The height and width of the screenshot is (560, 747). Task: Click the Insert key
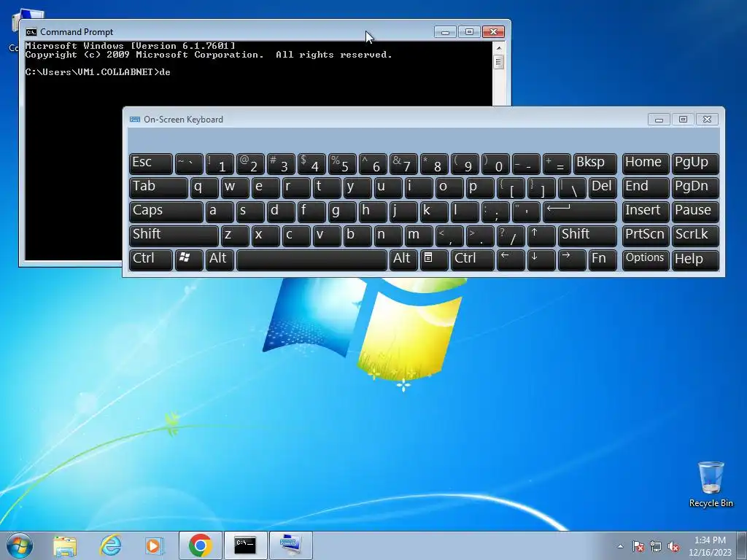[645, 211]
